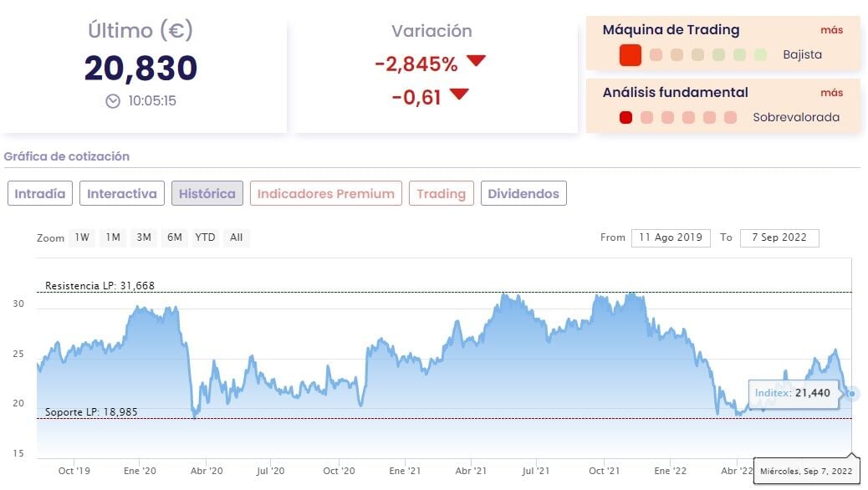The height and width of the screenshot is (490, 868).
Task: Open the Intradía chart tab
Action: coord(40,194)
